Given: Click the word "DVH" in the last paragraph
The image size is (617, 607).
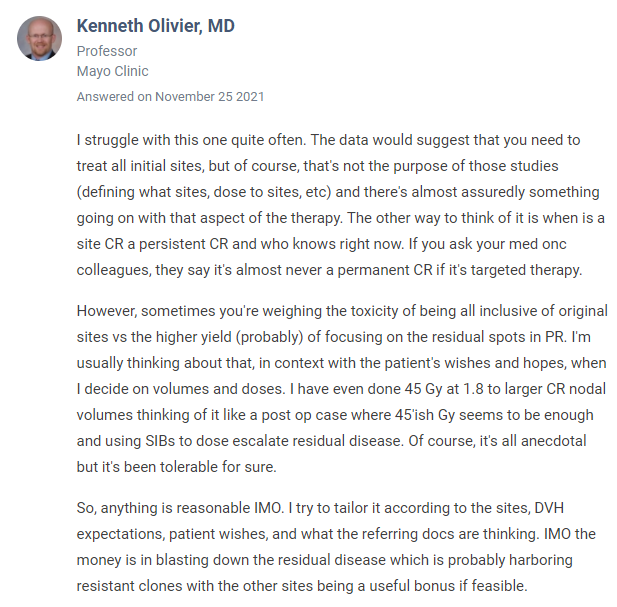Looking at the screenshot, I should (x=549, y=508).
